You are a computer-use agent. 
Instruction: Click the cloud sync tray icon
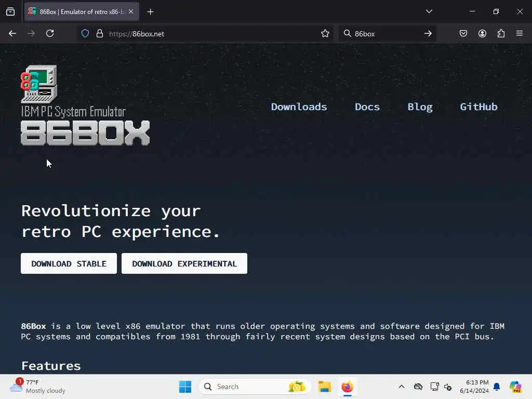tap(418, 387)
